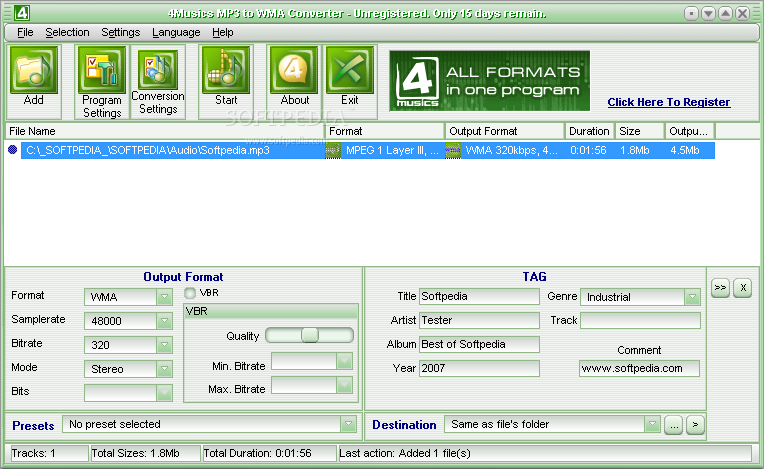Open the Min. Bitrate dropdown

point(344,361)
